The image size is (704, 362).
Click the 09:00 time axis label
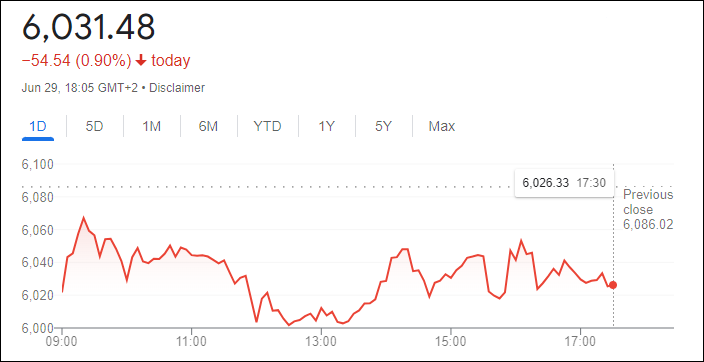(62, 341)
